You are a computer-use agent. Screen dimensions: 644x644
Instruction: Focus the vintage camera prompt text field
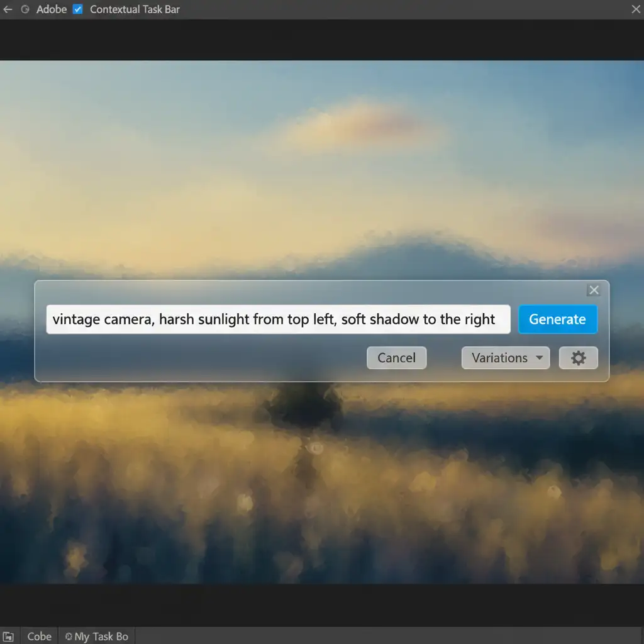(x=277, y=319)
